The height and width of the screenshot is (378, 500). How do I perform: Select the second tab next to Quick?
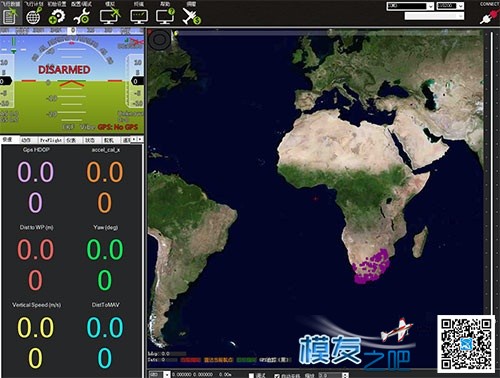pyautogui.click(x=26, y=140)
